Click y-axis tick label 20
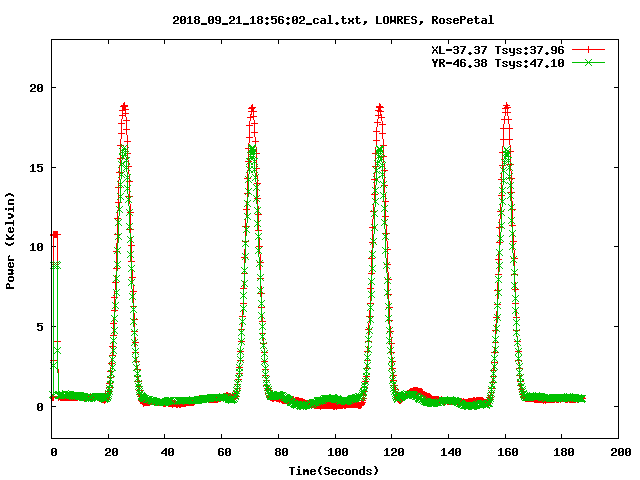This screenshot has height=480, width=640. click(x=36, y=88)
